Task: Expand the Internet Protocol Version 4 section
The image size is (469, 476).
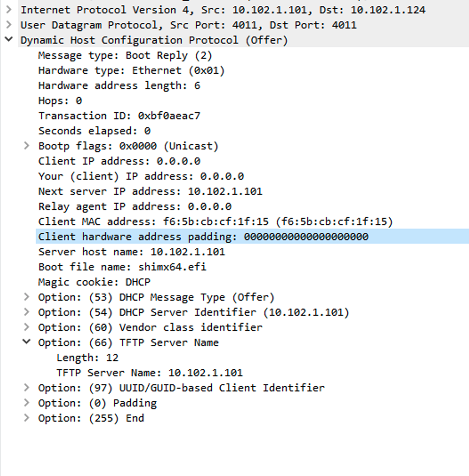Action: click(x=9, y=10)
